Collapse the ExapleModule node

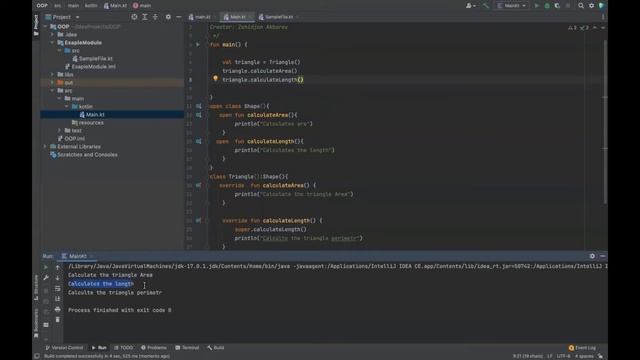(x=52, y=42)
